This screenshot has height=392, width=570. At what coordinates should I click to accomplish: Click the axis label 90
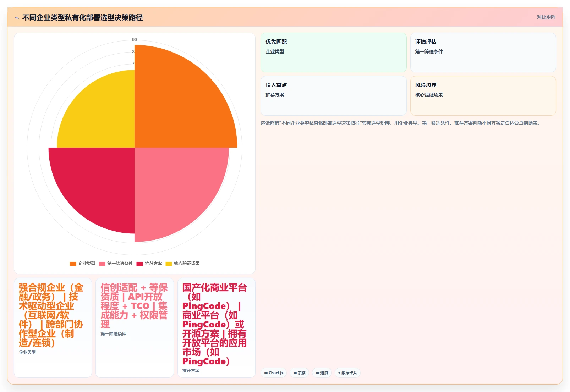[x=135, y=40]
